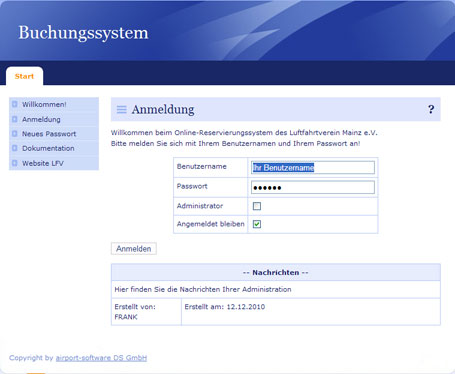455x374 pixels.
Task: Click the Administrator label text
Action: click(x=200, y=206)
